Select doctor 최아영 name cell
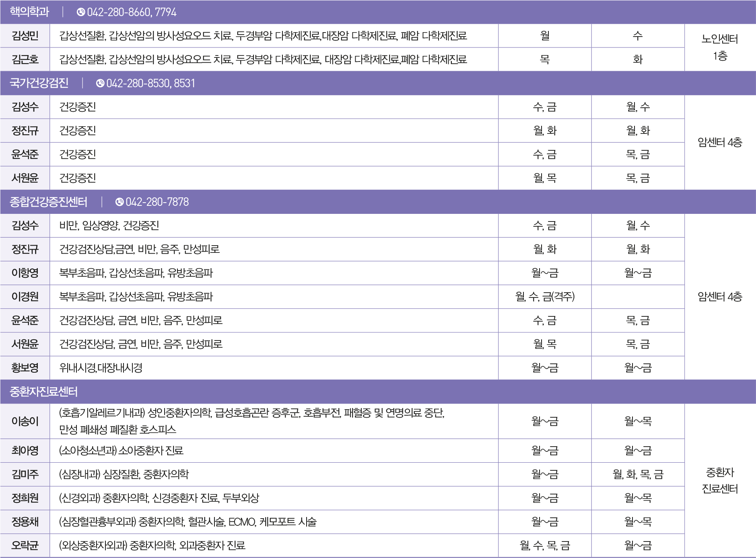 [25, 450]
